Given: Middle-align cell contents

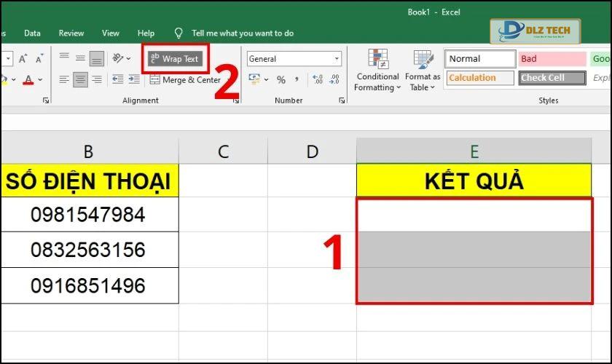Looking at the screenshot, I should [x=80, y=58].
